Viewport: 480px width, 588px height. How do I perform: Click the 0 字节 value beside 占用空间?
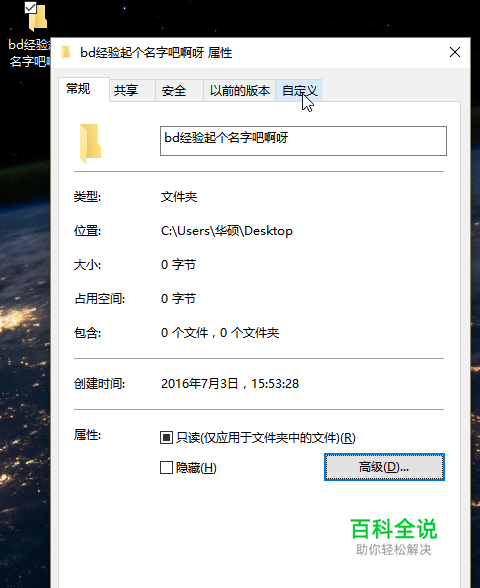coord(178,298)
